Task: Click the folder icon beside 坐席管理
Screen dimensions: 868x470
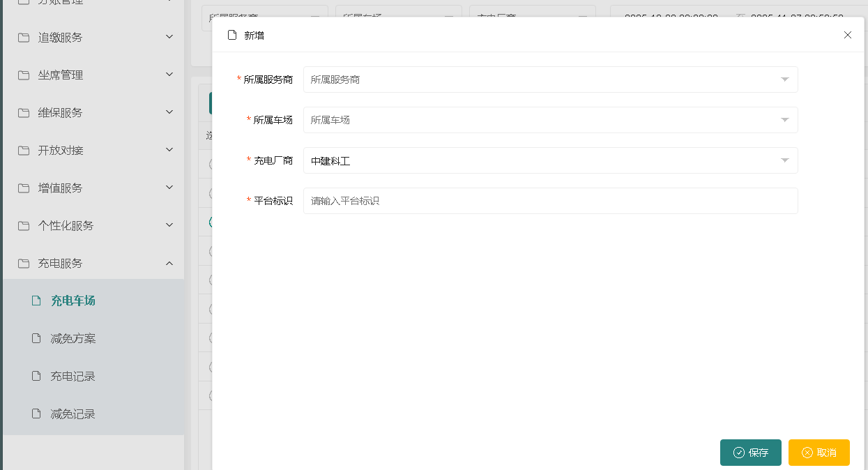Action: (24, 75)
